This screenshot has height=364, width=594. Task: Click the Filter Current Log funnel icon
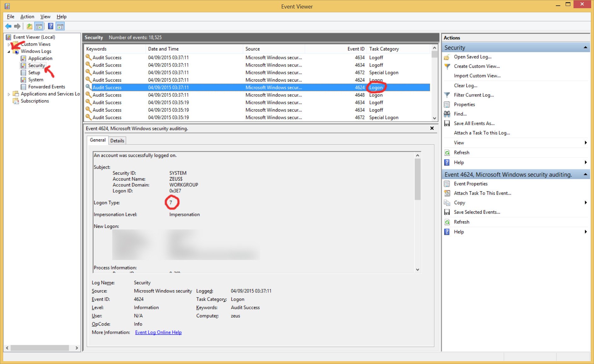(447, 95)
